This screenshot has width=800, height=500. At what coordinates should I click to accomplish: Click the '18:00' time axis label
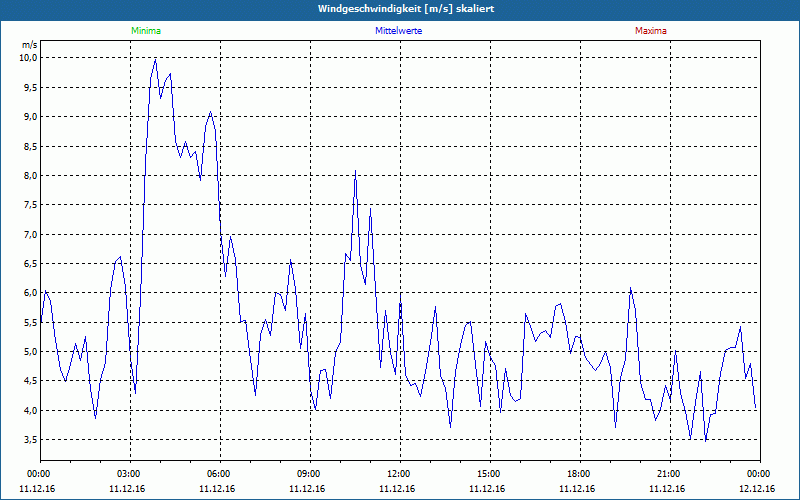(x=580, y=474)
